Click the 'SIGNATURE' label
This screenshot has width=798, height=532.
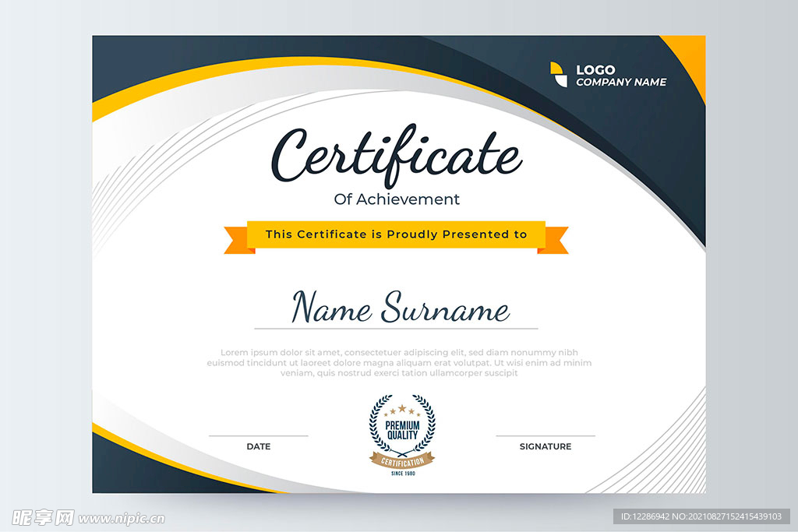point(545,446)
